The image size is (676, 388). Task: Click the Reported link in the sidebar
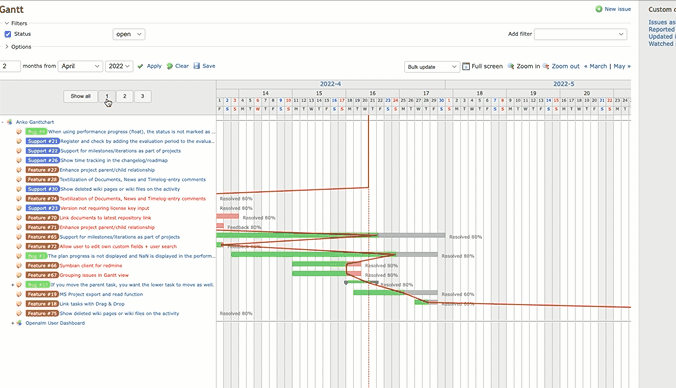point(661,29)
